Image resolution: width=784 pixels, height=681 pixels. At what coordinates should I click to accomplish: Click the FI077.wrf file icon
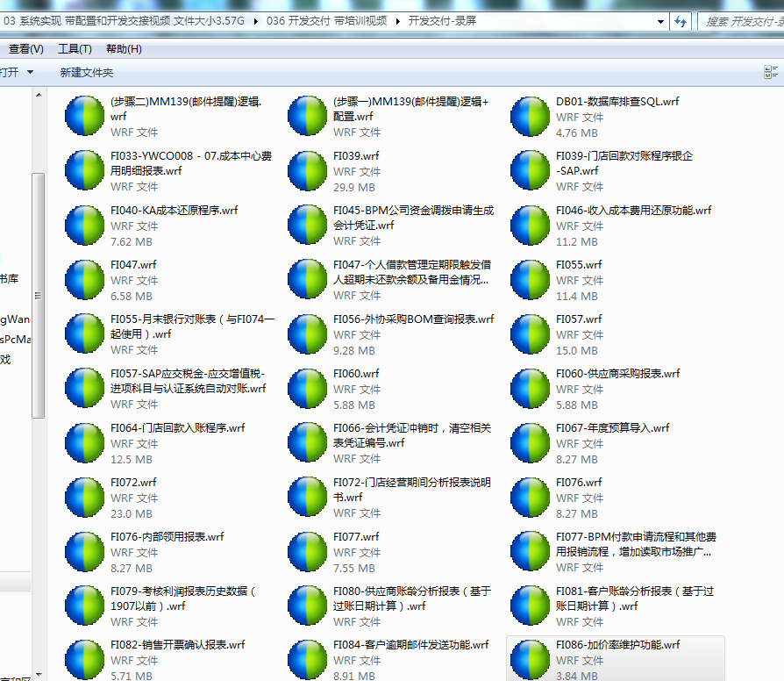[307, 552]
